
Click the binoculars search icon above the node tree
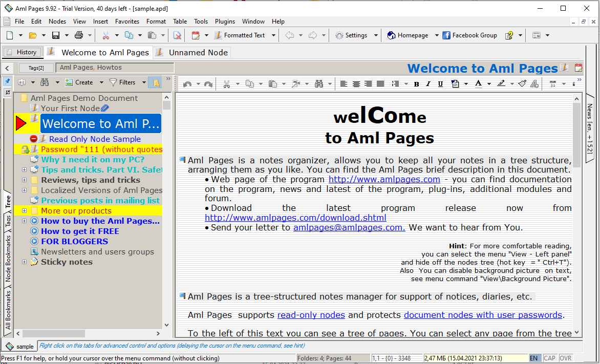(45, 82)
